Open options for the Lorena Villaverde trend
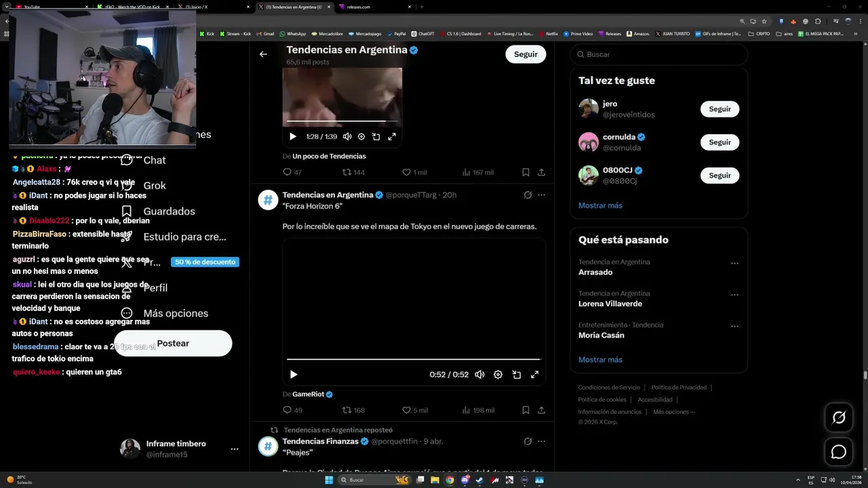The width and height of the screenshot is (868, 488). coord(734,295)
